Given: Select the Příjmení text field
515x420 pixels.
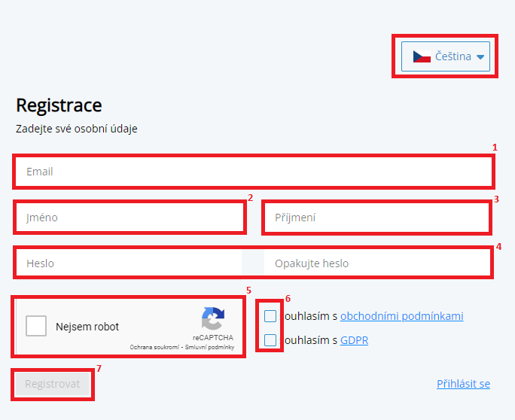Looking at the screenshot, I should pos(376,218).
